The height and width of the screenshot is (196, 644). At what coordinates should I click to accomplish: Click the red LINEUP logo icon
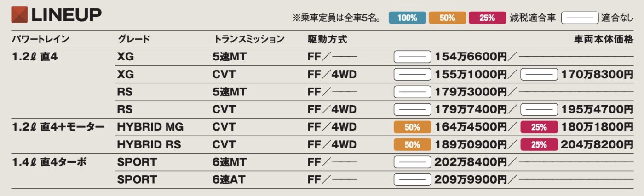tap(19, 14)
